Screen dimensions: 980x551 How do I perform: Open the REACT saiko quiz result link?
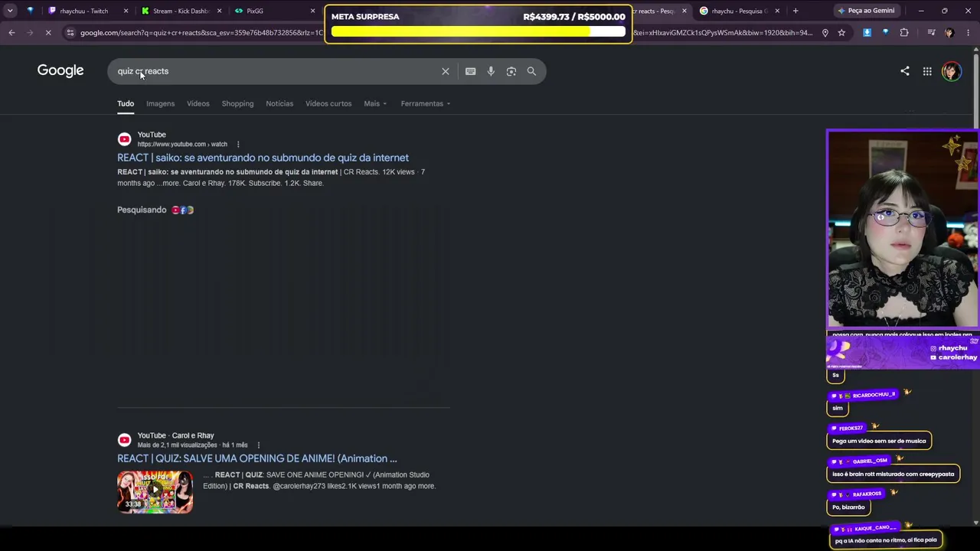(x=263, y=158)
